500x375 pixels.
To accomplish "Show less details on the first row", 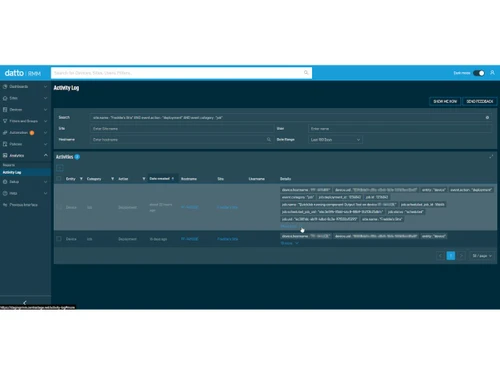I will click(289, 226).
